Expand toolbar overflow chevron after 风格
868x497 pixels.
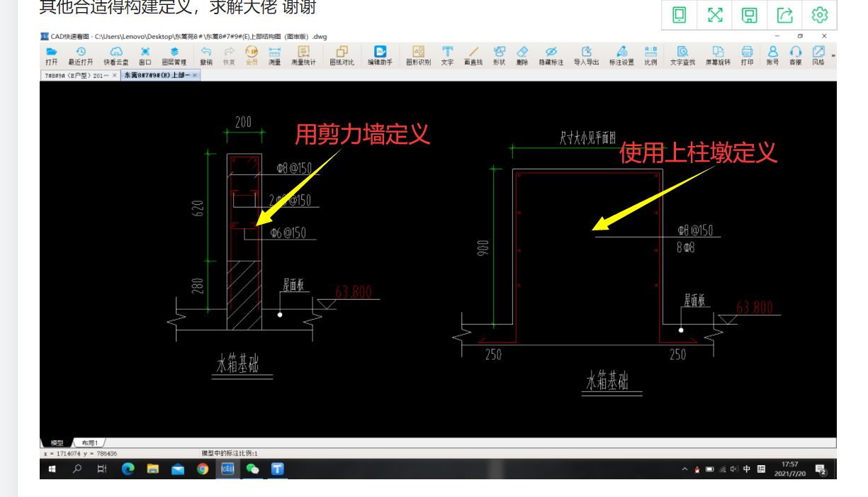coord(833,55)
